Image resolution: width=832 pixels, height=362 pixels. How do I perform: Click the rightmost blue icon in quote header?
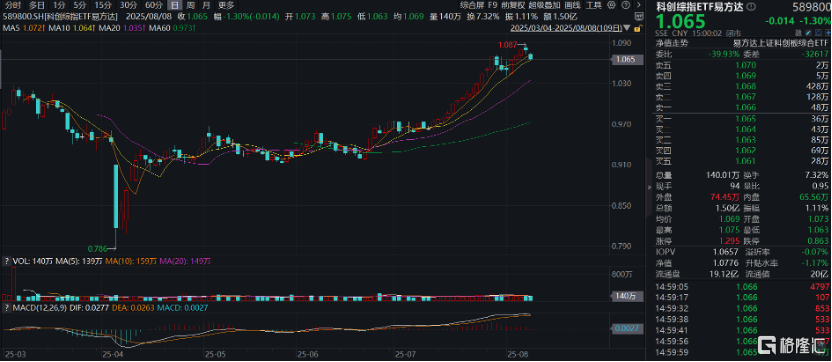(x=828, y=32)
